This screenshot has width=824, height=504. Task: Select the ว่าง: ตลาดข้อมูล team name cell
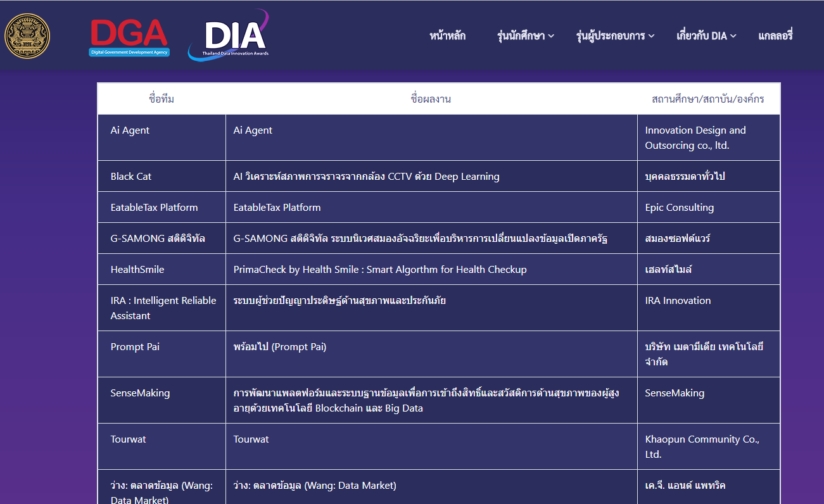pyautogui.click(x=162, y=487)
